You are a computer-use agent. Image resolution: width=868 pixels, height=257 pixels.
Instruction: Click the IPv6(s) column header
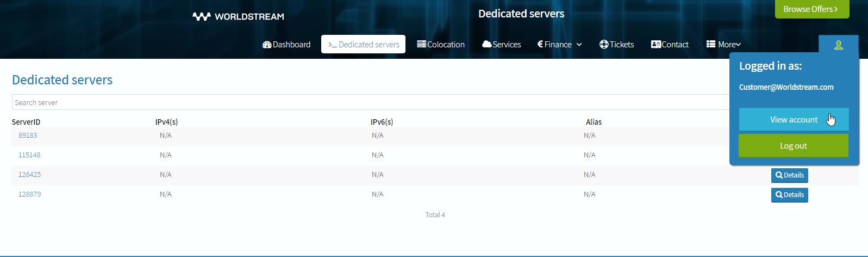[x=382, y=122]
